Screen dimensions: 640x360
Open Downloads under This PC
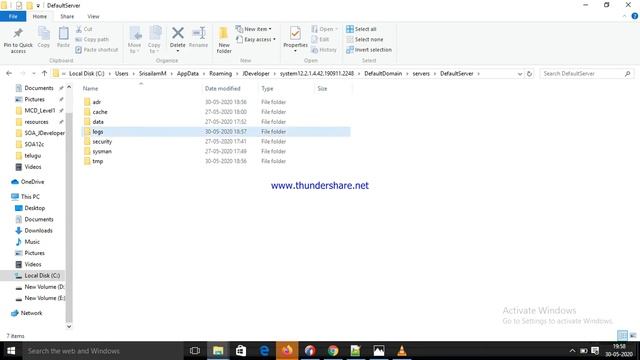[38, 231]
